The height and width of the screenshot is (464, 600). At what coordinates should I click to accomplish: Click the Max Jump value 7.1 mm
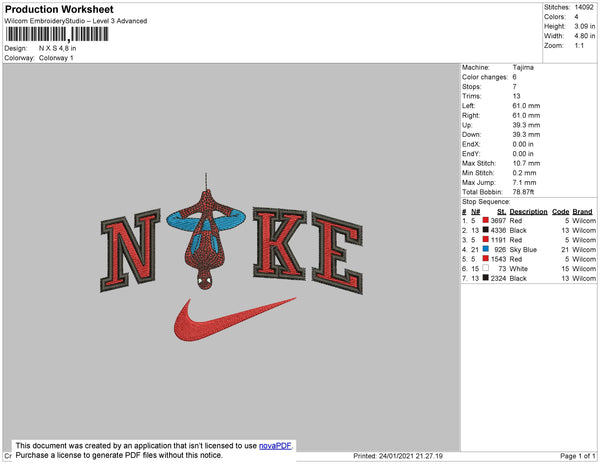pos(524,182)
